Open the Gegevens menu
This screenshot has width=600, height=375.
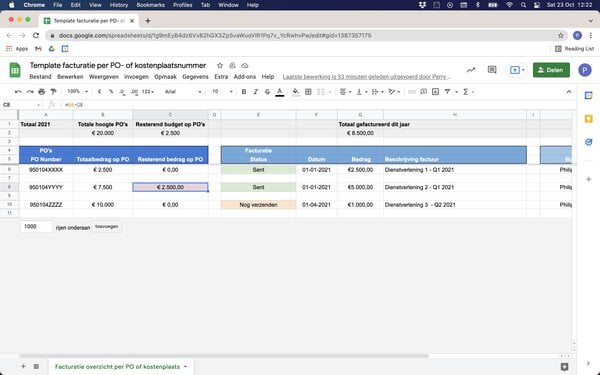195,77
